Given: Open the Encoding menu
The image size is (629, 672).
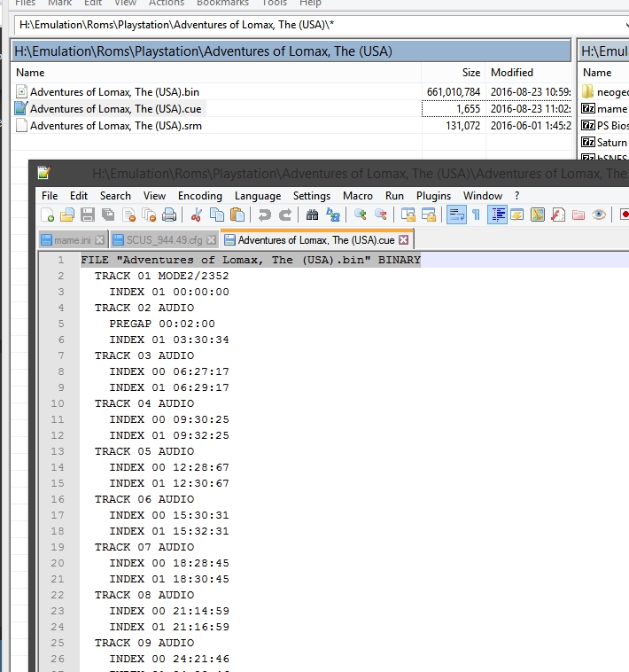Looking at the screenshot, I should click(200, 196).
